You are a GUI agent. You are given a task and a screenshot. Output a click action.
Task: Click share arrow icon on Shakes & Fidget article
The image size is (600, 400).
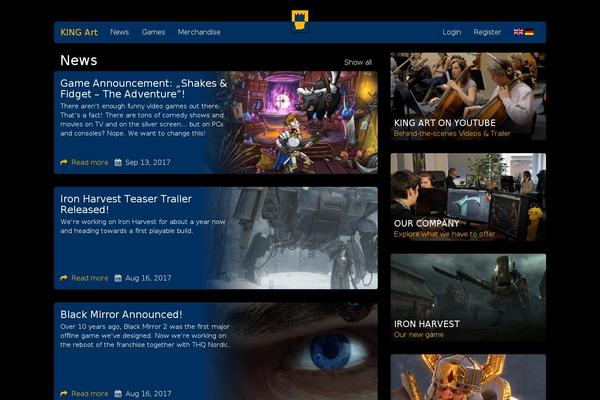click(64, 162)
